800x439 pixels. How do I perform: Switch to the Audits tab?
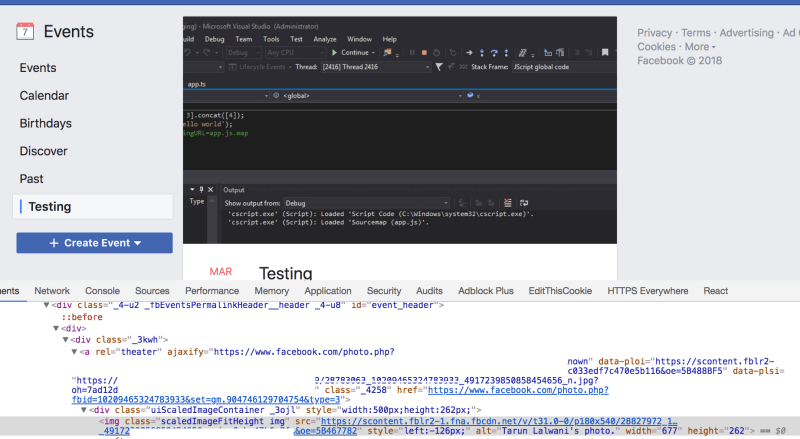(x=429, y=291)
